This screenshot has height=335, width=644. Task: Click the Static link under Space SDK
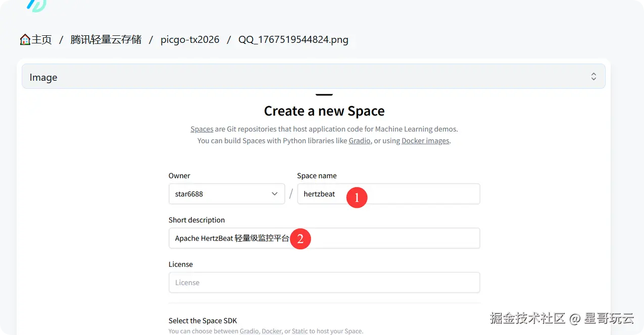300,331
